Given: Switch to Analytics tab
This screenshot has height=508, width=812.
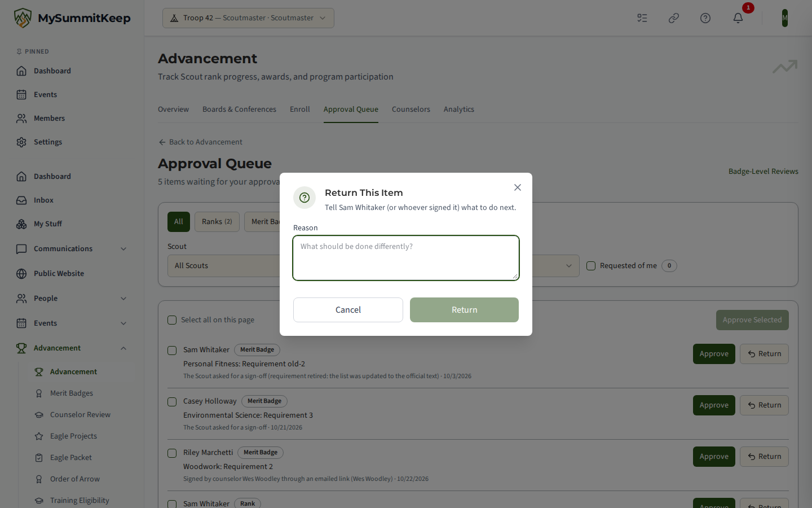Looking at the screenshot, I should [x=459, y=110].
